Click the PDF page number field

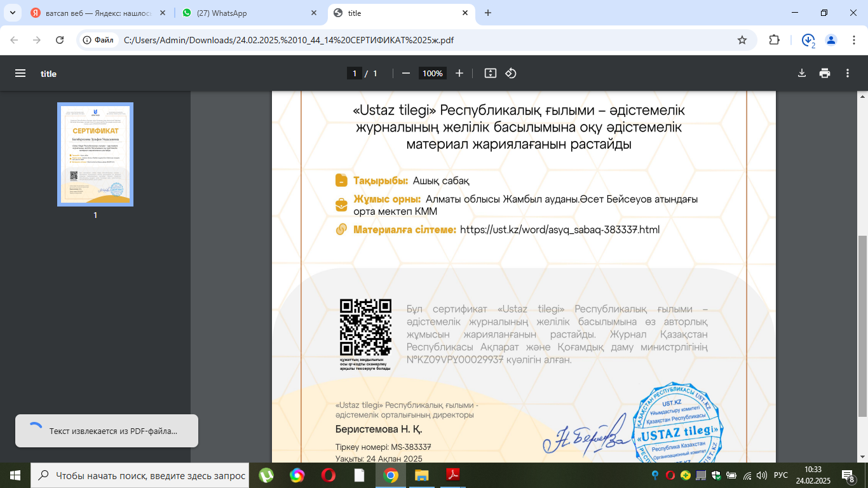(x=355, y=73)
